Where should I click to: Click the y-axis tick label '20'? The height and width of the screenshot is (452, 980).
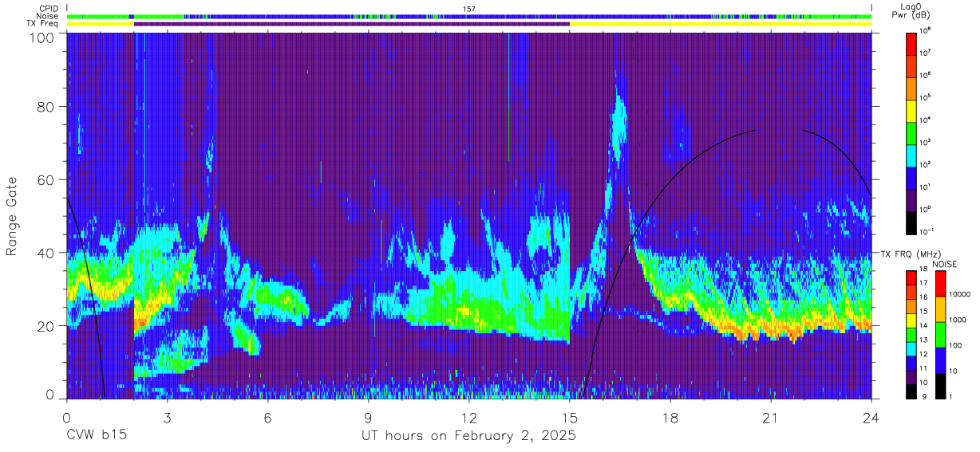47,325
